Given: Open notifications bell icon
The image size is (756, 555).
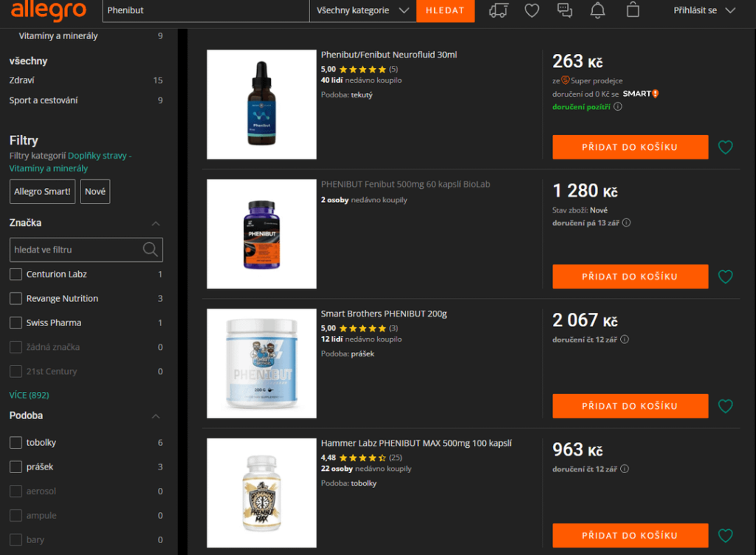Looking at the screenshot, I should click(598, 10).
